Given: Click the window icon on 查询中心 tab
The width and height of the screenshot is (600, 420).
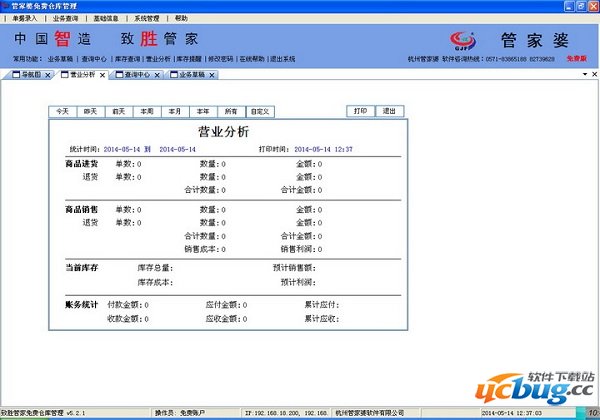Looking at the screenshot, I should point(119,75).
